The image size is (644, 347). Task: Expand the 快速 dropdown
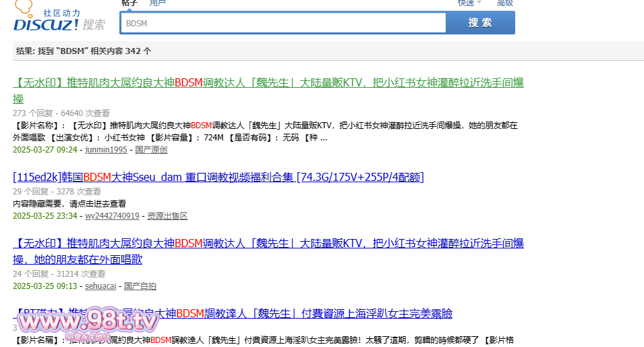469,3
